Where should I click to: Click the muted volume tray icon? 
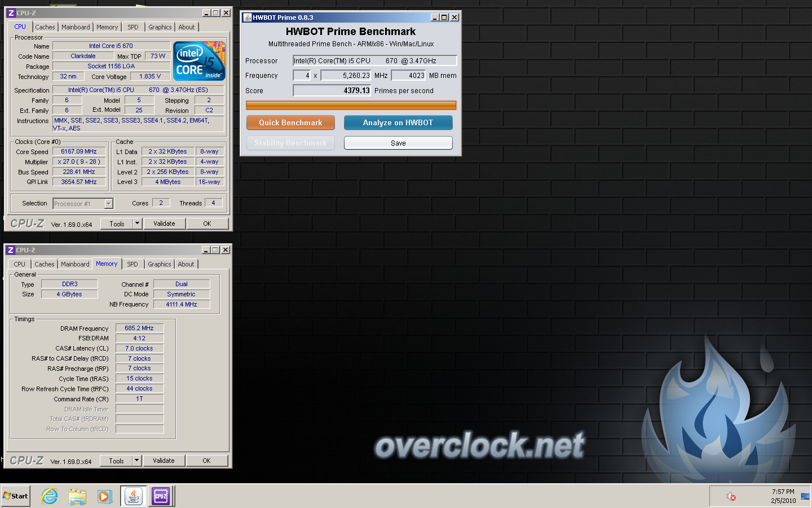coord(731,497)
